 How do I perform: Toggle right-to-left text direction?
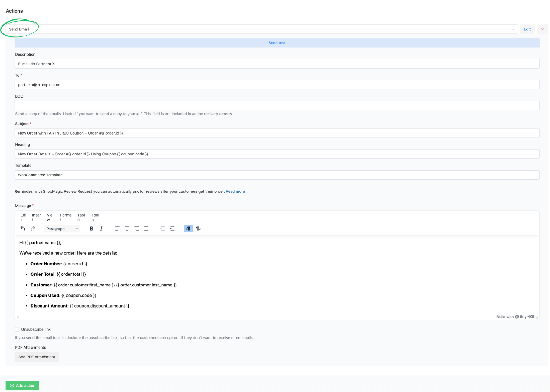click(198, 228)
